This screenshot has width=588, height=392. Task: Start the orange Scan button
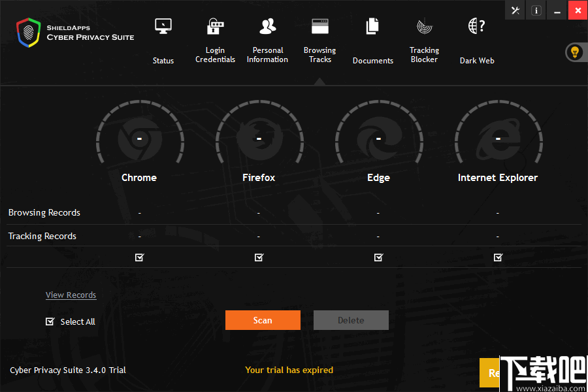click(x=263, y=320)
